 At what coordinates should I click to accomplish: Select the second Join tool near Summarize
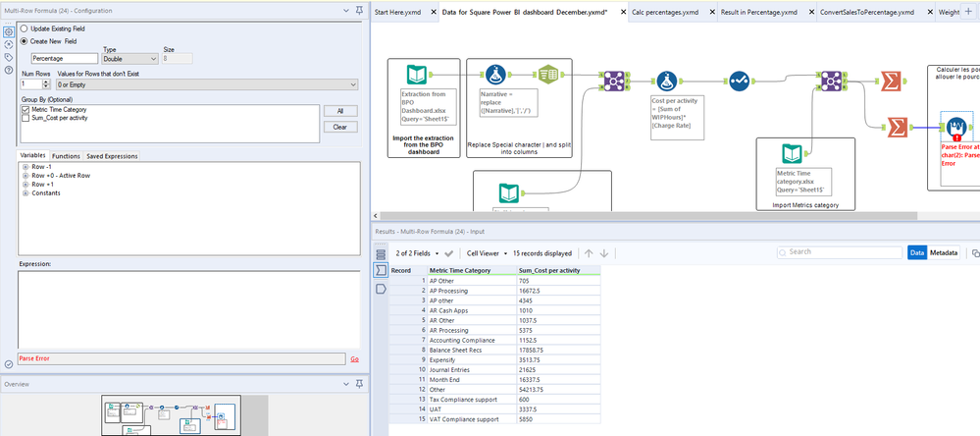tap(830, 81)
